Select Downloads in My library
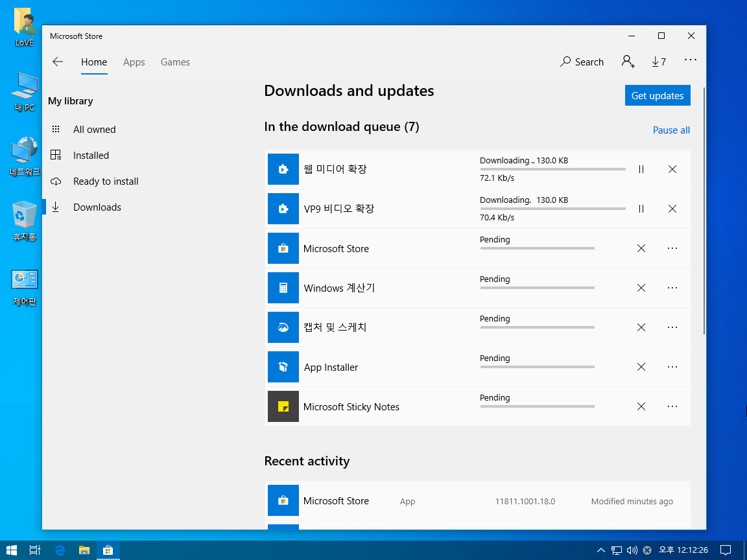 pos(97,207)
